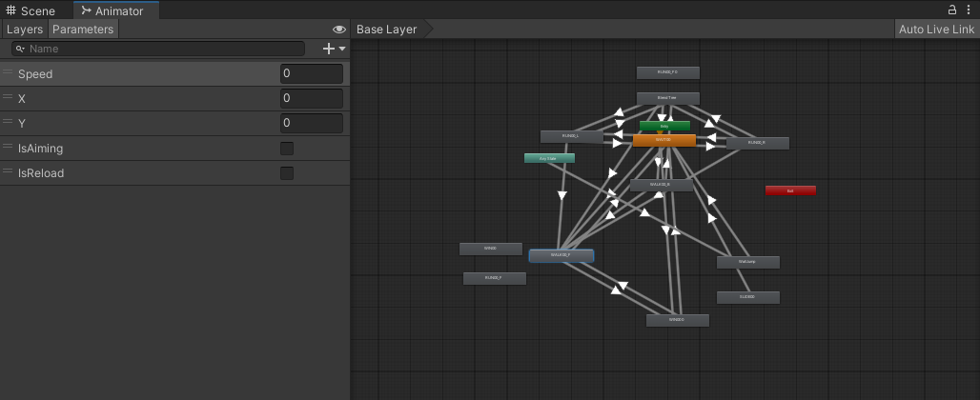
Task: Select the Speed parameter label
Action: point(35,74)
